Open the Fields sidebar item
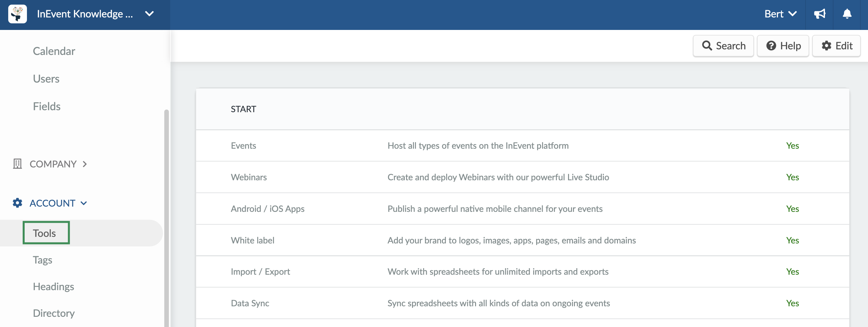The image size is (868, 327). click(x=47, y=107)
